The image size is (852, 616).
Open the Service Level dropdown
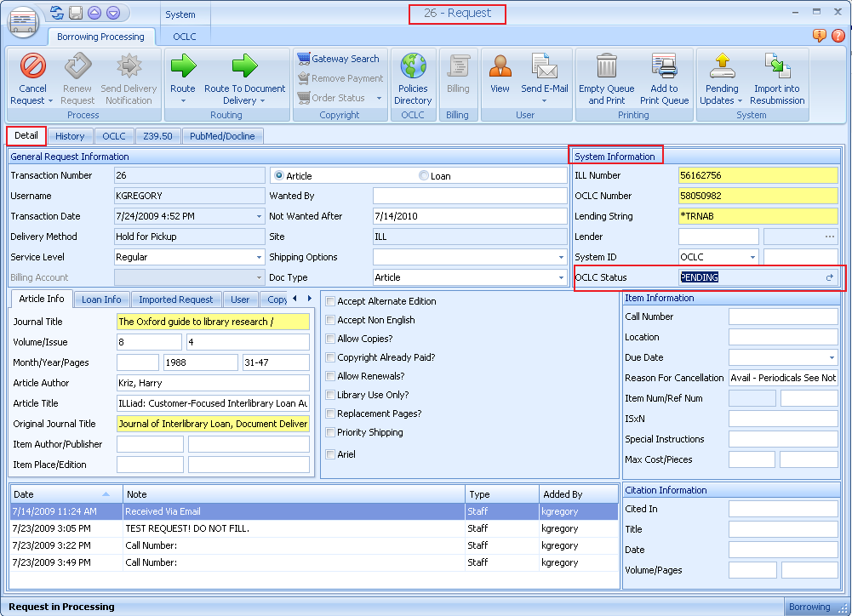tap(259, 257)
